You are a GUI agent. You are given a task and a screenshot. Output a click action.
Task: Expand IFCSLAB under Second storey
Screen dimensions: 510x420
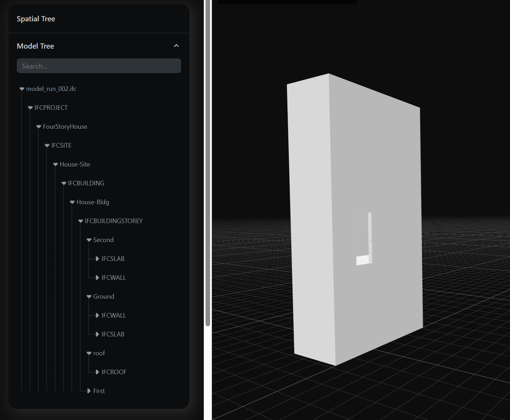pyautogui.click(x=97, y=259)
